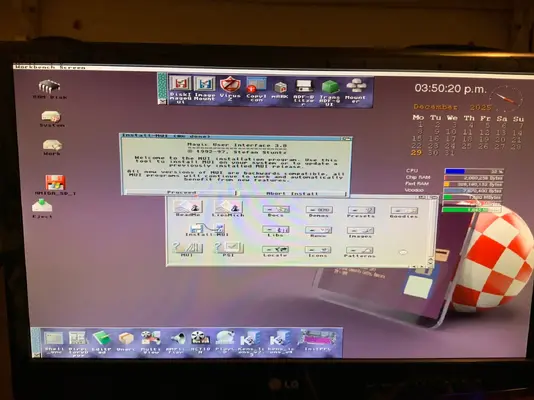Open the Playcity dock icon

tap(225, 342)
